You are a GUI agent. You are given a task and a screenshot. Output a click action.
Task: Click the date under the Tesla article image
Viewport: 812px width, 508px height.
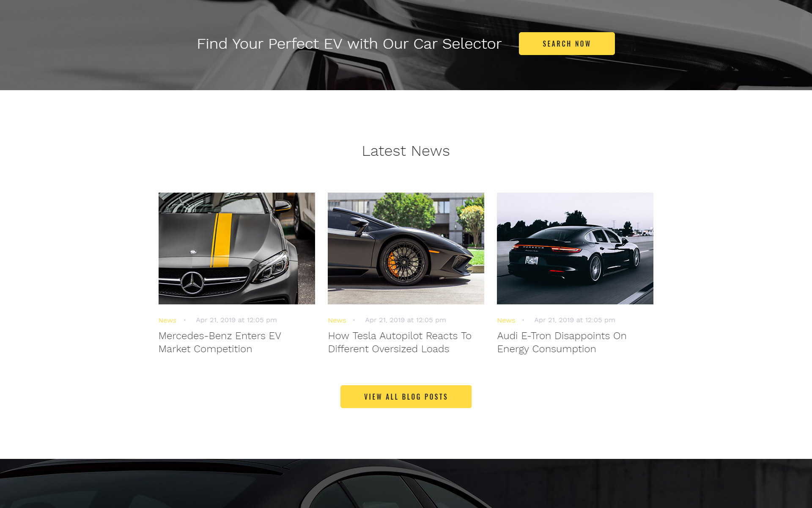click(406, 320)
